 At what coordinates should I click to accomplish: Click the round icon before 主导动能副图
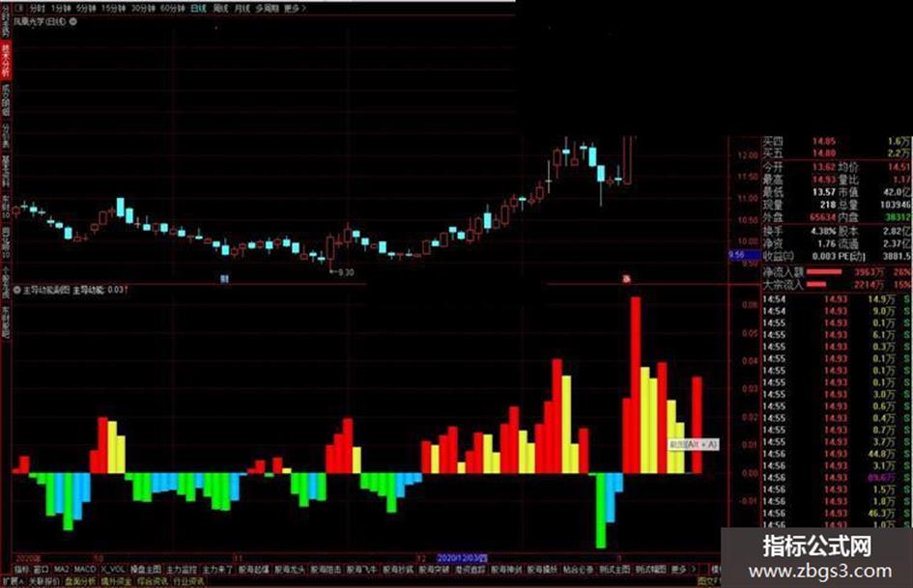coord(16,290)
